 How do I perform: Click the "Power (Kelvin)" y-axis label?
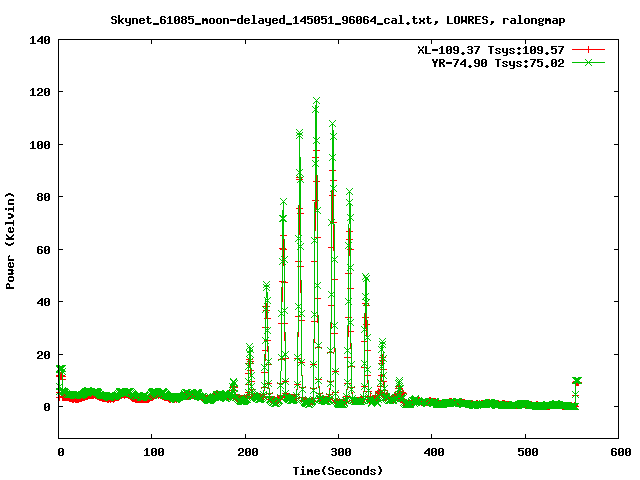point(11,239)
